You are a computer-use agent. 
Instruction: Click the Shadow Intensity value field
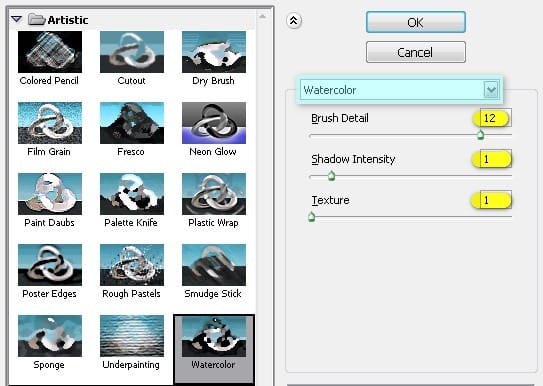coord(496,159)
